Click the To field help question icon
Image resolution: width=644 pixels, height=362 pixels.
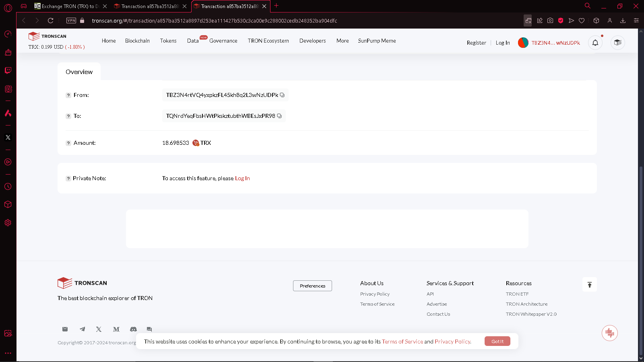[68, 116]
